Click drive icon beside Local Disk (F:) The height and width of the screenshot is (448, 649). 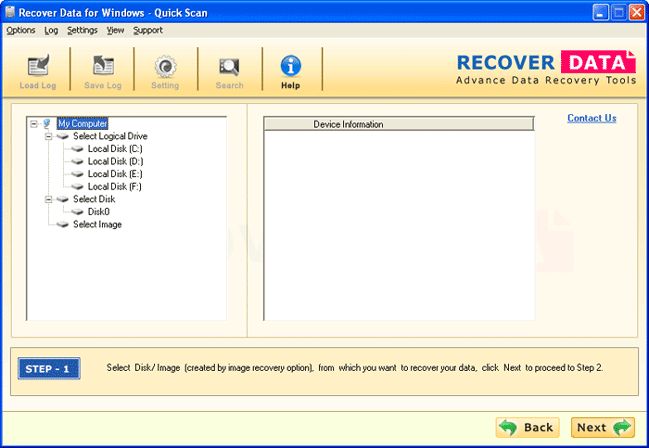point(77,187)
